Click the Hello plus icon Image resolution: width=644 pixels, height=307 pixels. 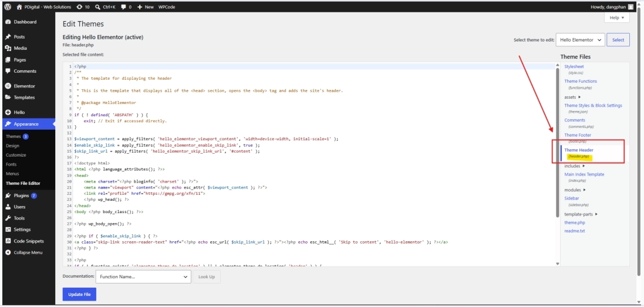tap(8, 112)
